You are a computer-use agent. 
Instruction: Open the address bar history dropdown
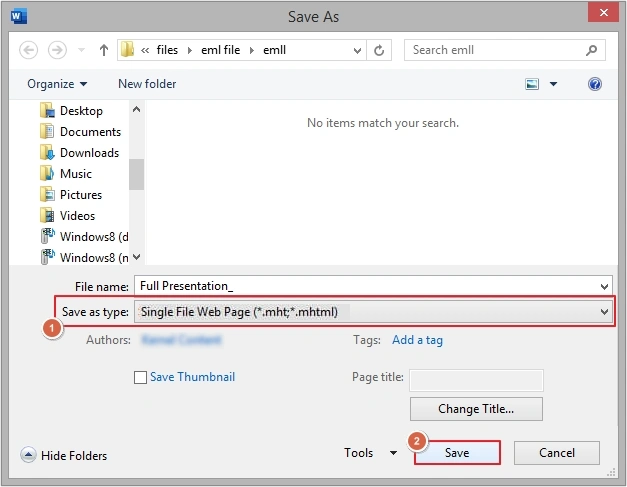[357, 50]
